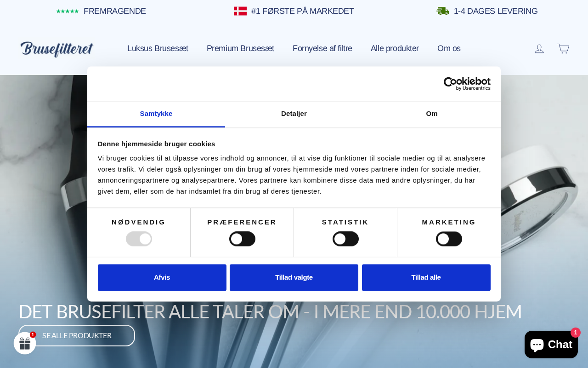
Task: Click the FREMRAGENDE rating text
Action: coord(115,11)
